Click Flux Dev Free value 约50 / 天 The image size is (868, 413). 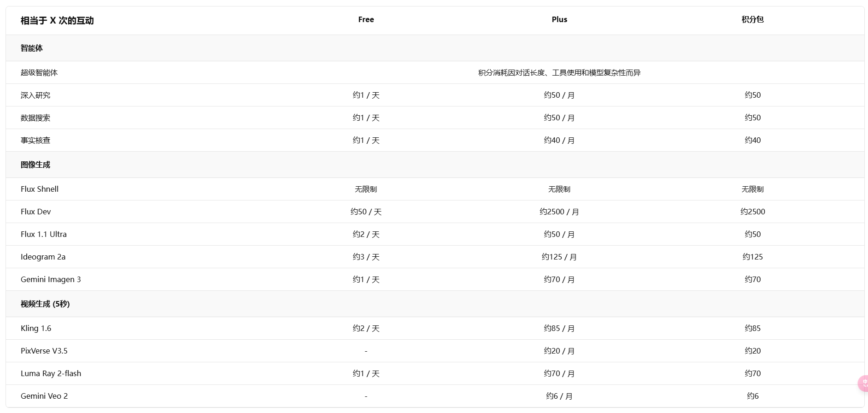point(366,212)
